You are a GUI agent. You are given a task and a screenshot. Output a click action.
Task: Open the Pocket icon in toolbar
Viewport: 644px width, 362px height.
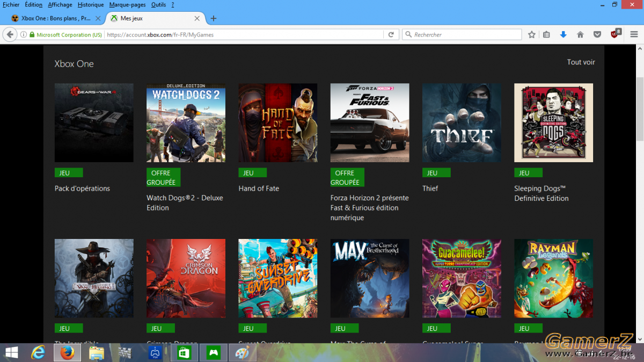[x=597, y=34]
